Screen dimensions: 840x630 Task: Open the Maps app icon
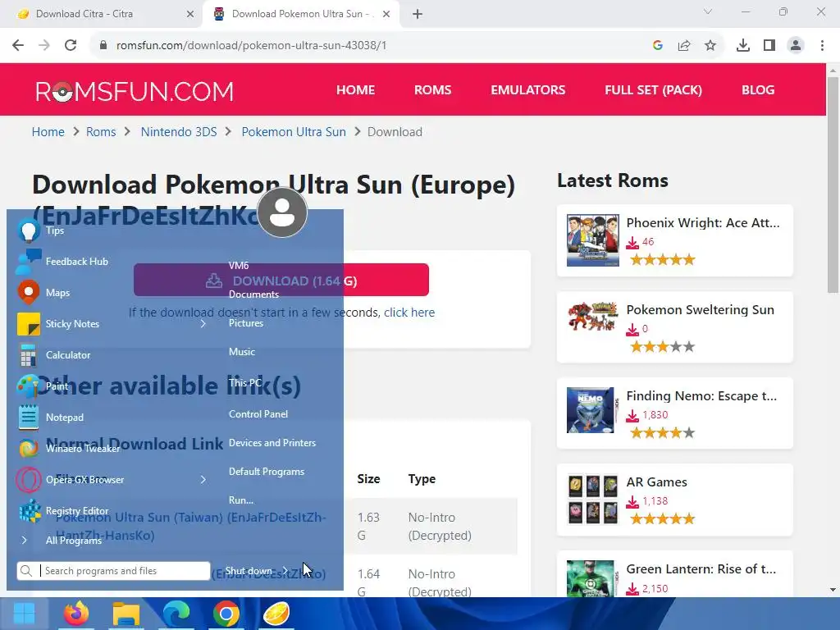[x=29, y=293]
